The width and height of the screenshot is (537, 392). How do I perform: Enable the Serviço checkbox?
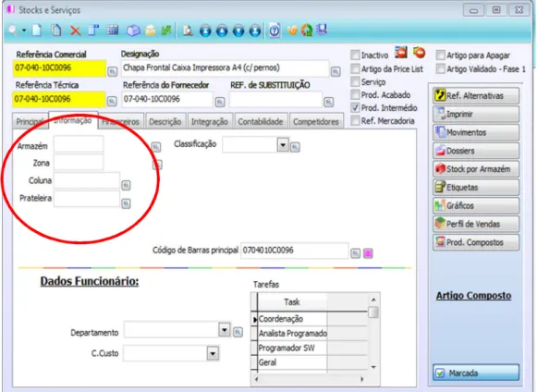[356, 82]
